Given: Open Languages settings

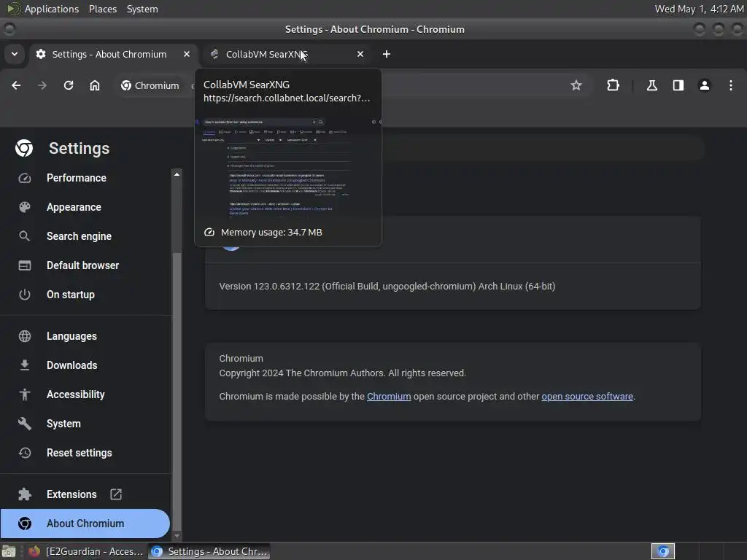Looking at the screenshot, I should coord(71,335).
